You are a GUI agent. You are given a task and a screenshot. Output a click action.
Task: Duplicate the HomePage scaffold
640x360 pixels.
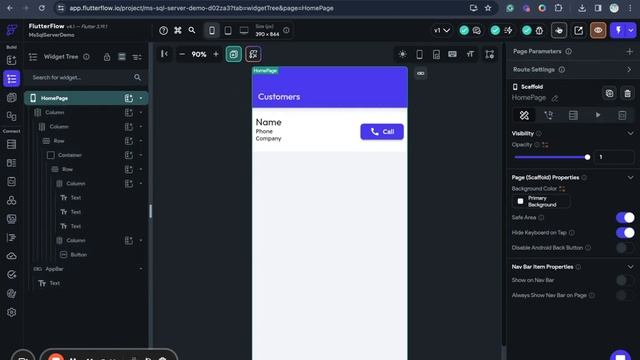point(609,93)
